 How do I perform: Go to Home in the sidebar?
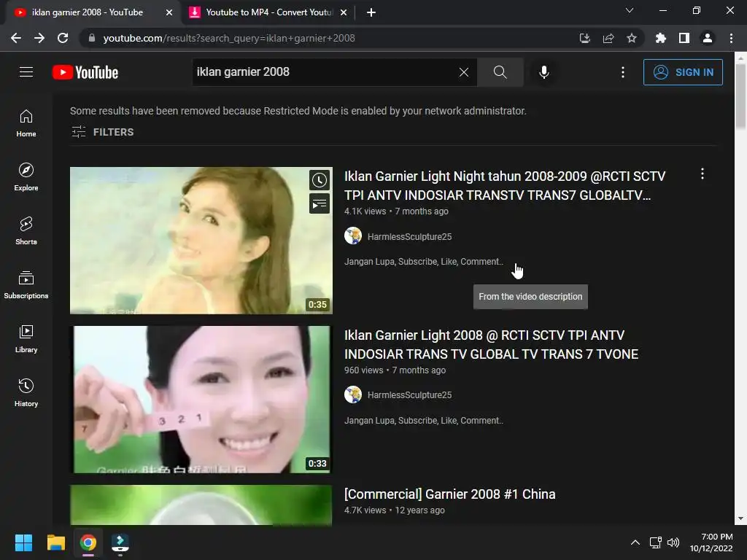point(26,122)
